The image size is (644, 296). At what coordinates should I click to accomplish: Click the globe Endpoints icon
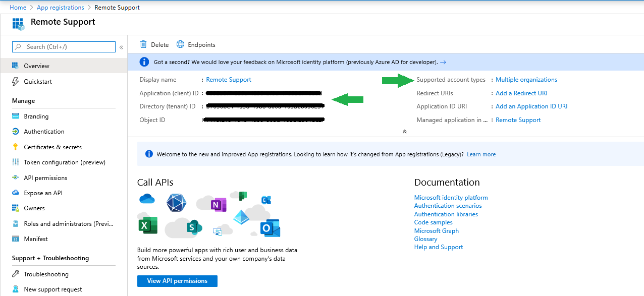point(180,44)
